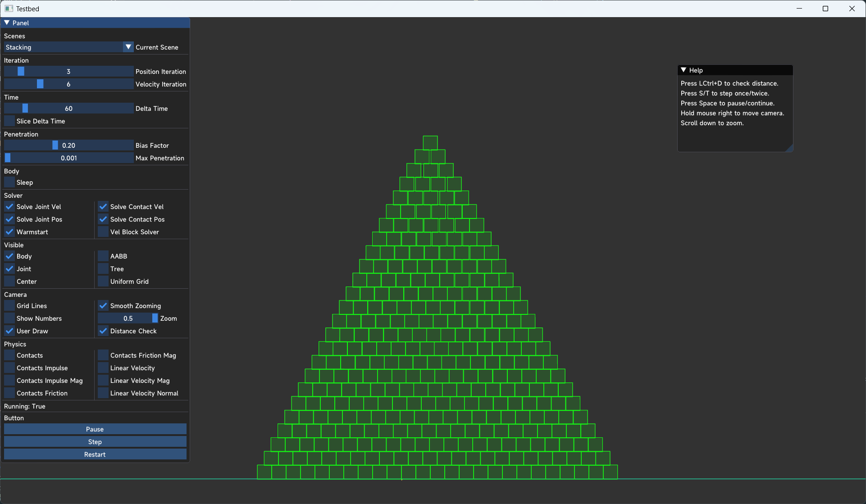Disable Warmstart solver option
866x504 pixels.
coord(9,232)
